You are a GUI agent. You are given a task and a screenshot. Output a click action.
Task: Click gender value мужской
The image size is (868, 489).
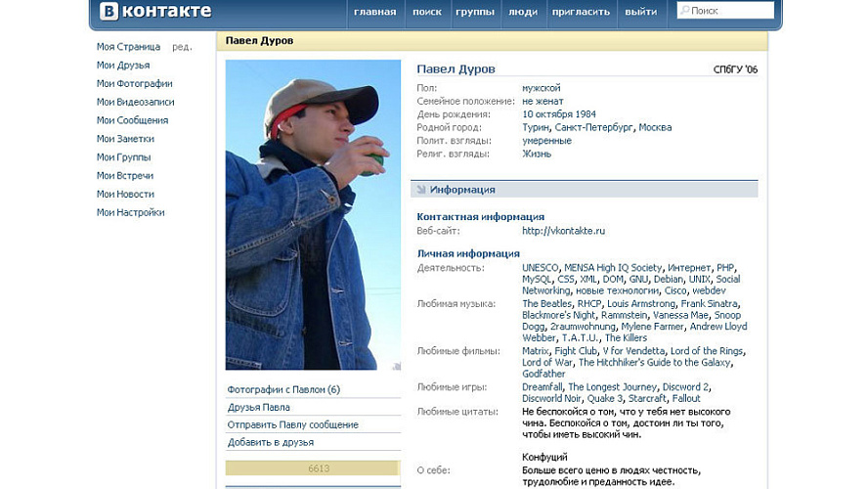point(541,88)
